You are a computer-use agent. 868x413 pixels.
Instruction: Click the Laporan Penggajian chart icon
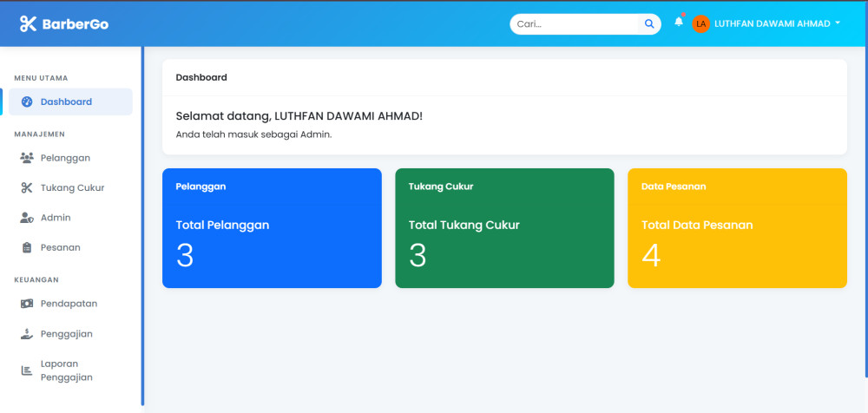27,370
